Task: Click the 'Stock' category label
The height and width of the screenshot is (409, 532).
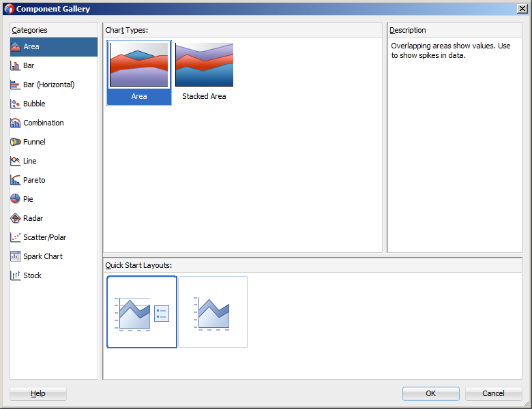Action: [32, 275]
